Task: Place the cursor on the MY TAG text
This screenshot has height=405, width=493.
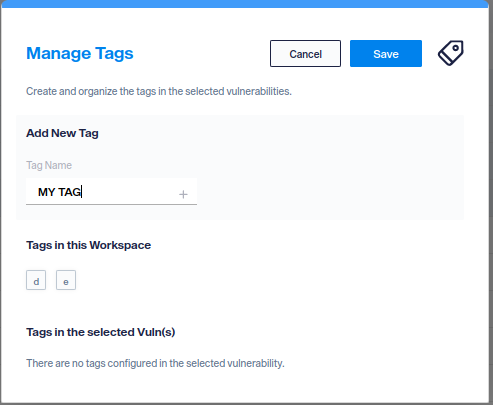Action: click(59, 192)
